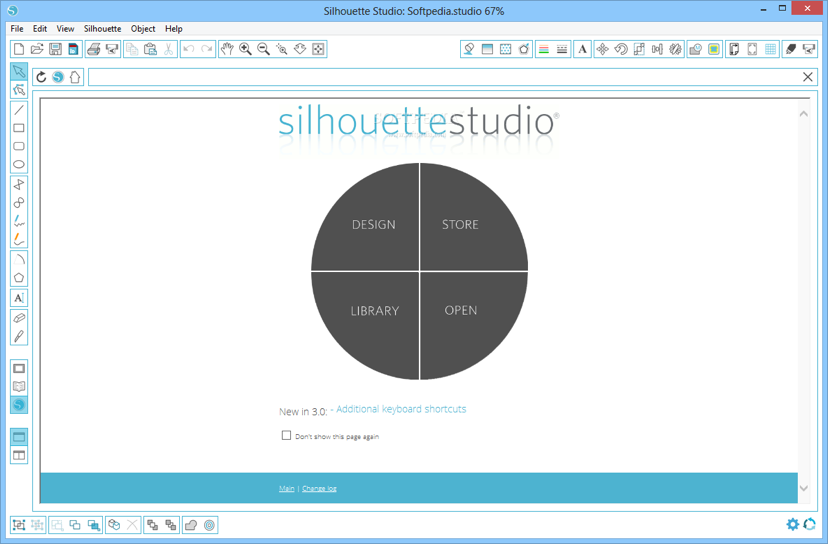This screenshot has height=544, width=828.
Task: Click the address bar input field
Action: [444, 77]
